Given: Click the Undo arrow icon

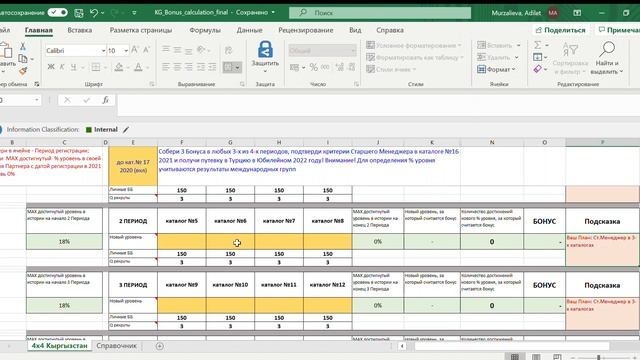Looking at the screenshot, I should pos(94,13).
